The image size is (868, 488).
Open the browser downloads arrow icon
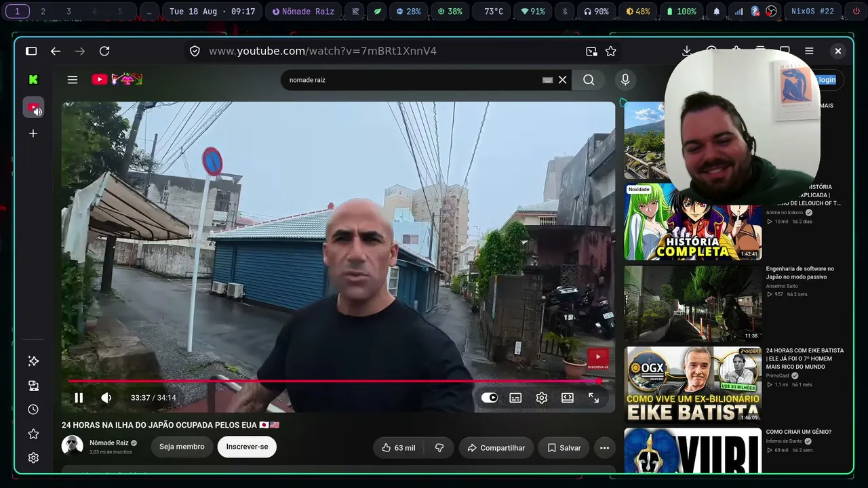pos(686,51)
